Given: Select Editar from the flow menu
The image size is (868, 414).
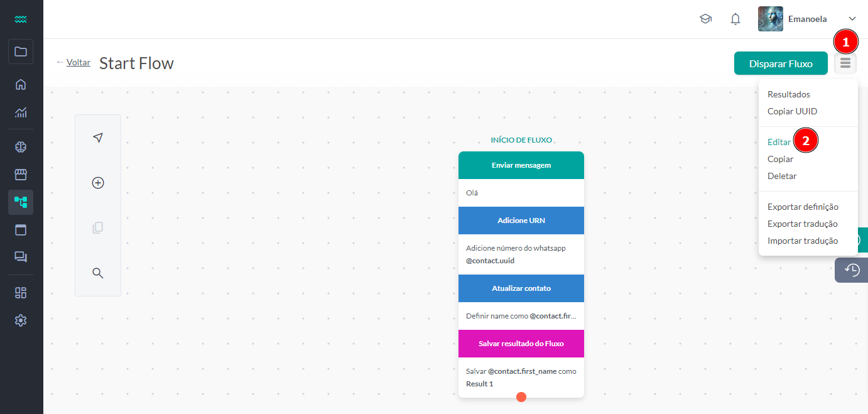Looking at the screenshot, I should 779,142.
